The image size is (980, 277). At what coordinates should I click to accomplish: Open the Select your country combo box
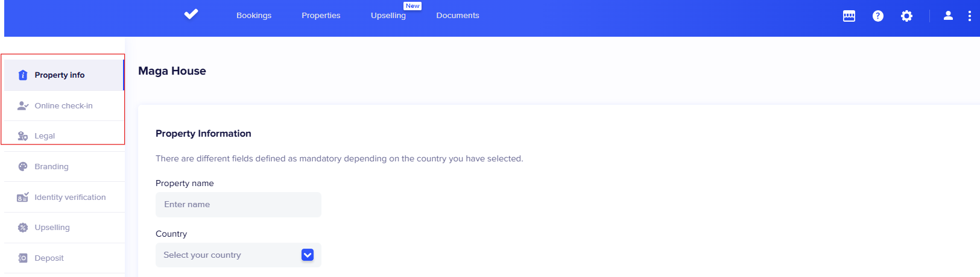coord(229,255)
